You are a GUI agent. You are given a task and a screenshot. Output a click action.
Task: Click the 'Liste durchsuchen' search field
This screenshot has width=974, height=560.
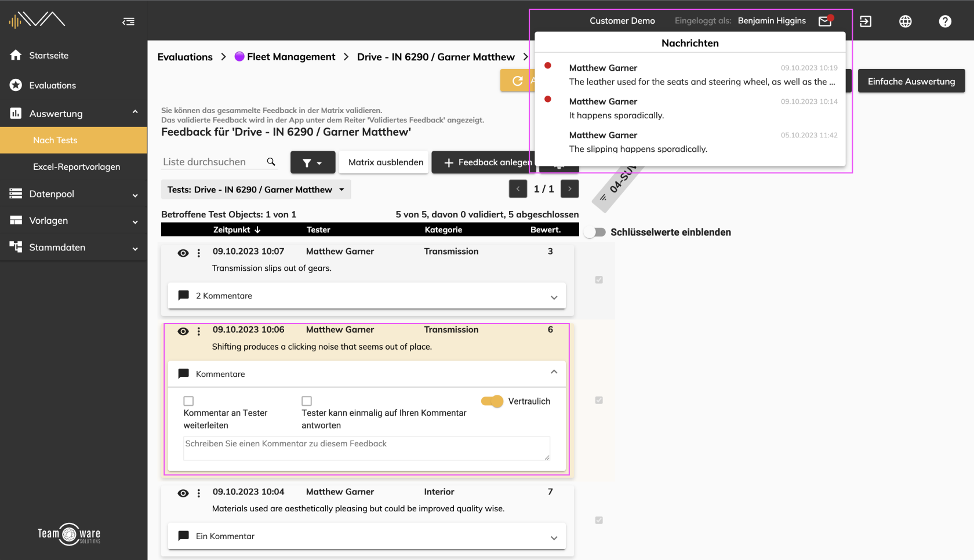tap(212, 162)
